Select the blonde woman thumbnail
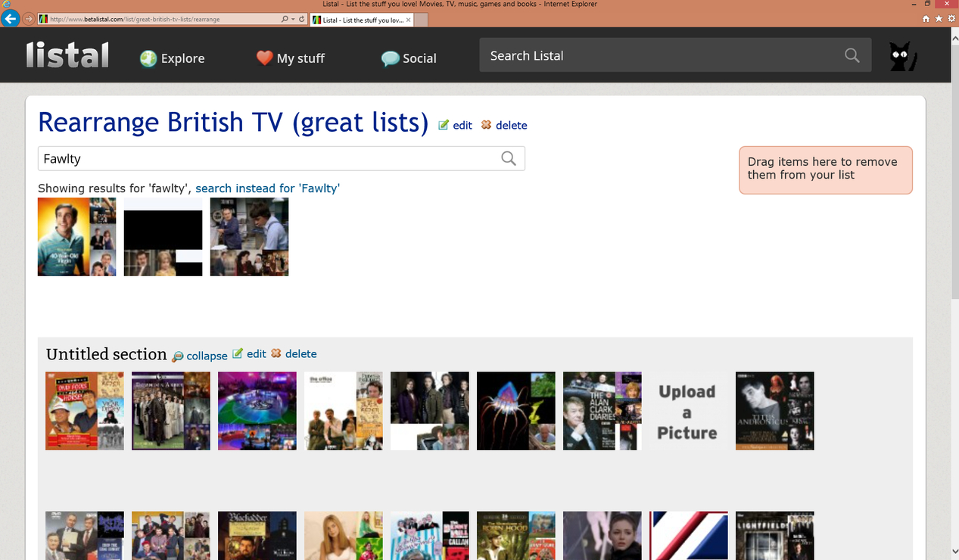959x560 pixels. pyautogui.click(x=344, y=536)
